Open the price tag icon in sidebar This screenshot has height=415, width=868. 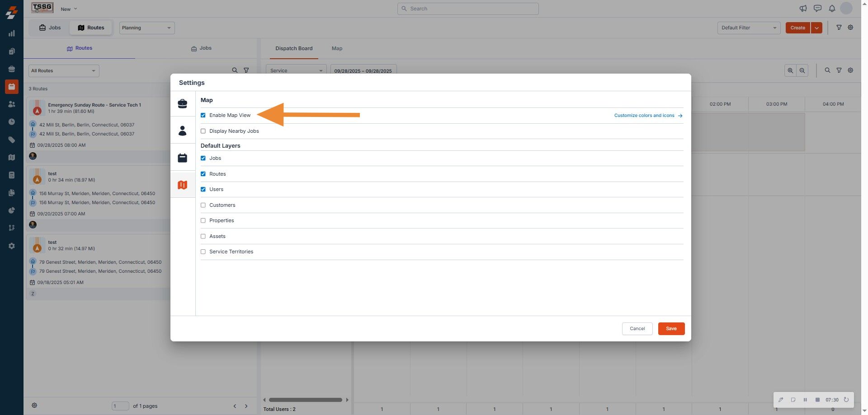tap(12, 140)
